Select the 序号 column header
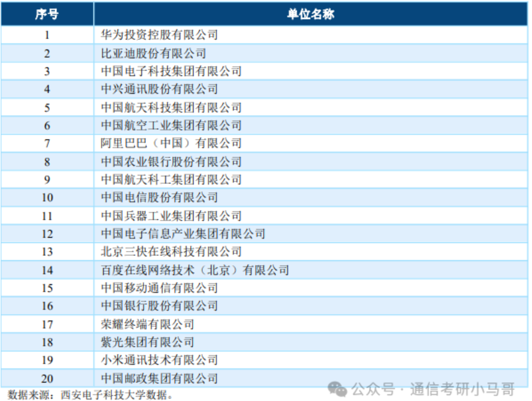 click(x=48, y=13)
